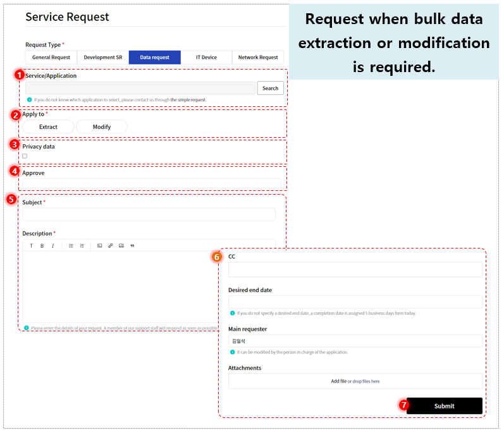Screen dimensions: 504x435
Task: Check the Privacy data checkbox
Action: click(25, 156)
